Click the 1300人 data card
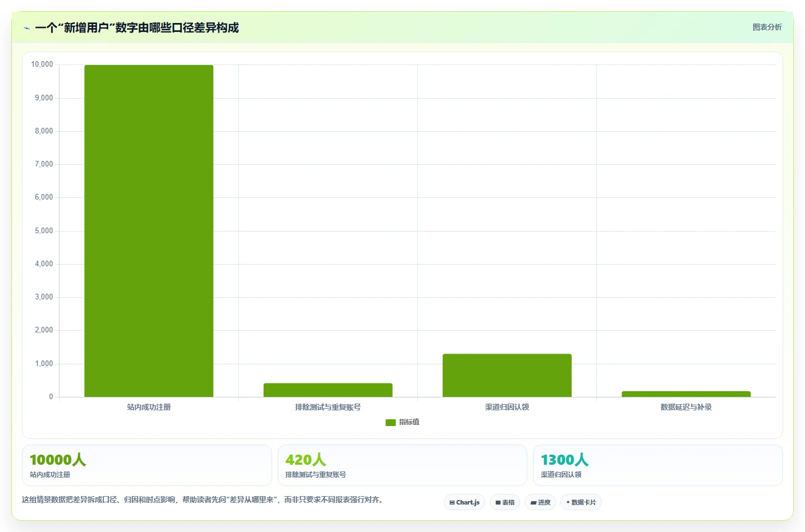 click(x=657, y=465)
